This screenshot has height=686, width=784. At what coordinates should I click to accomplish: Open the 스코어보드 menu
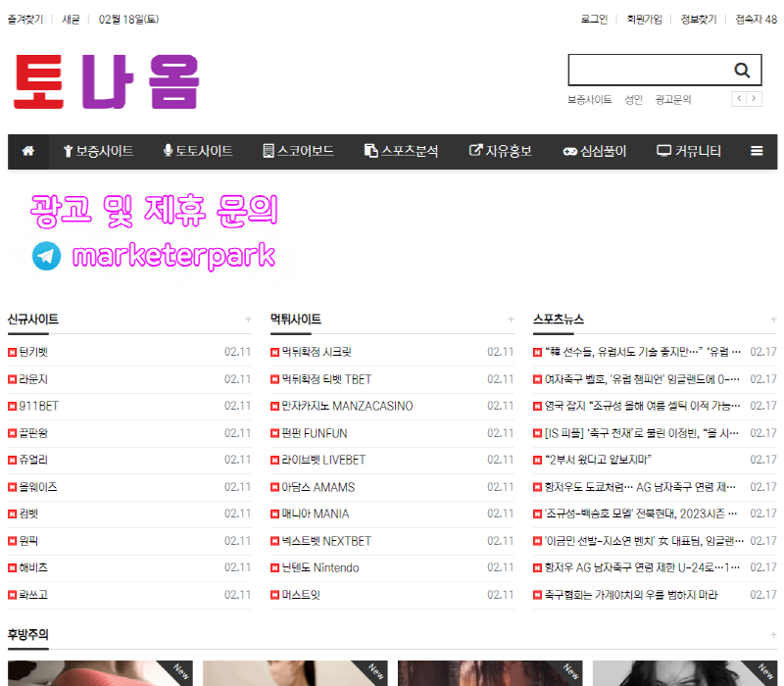[298, 151]
